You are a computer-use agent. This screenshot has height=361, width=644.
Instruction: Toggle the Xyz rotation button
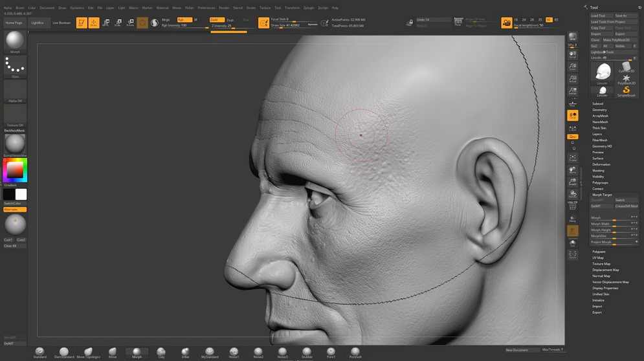[573, 137]
